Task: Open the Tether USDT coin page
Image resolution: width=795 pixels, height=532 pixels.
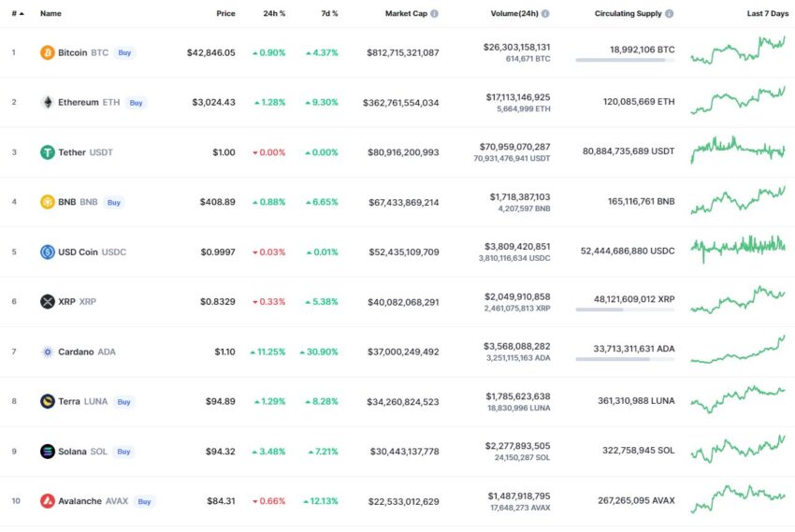Action: click(85, 152)
